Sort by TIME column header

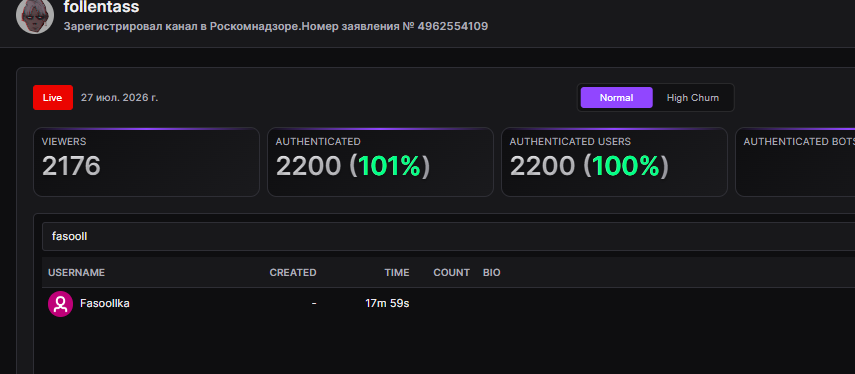click(x=397, y=273)
